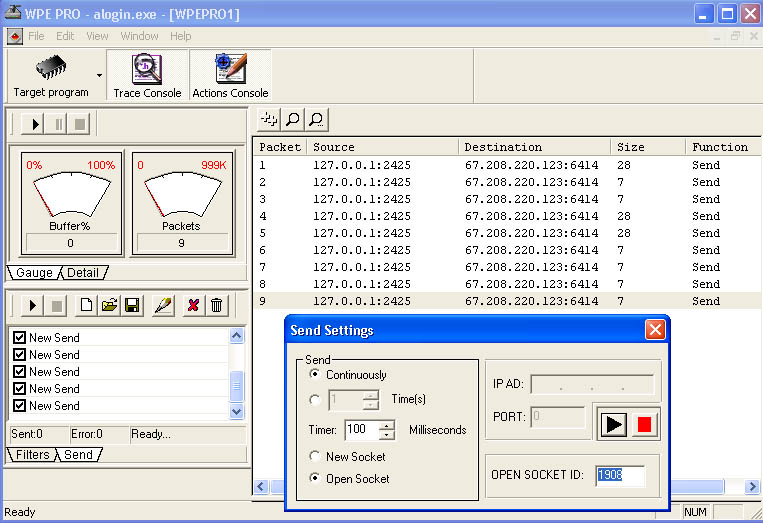Viewport: 763px width, 523px height.
Task: Open the Trace Console
Action: tap(147, 76)
